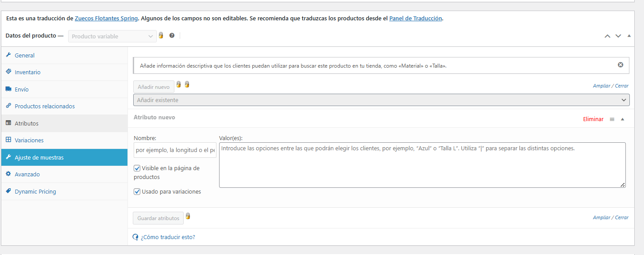
Task: Collapse the Datos del producto panel
Action: 629,36
